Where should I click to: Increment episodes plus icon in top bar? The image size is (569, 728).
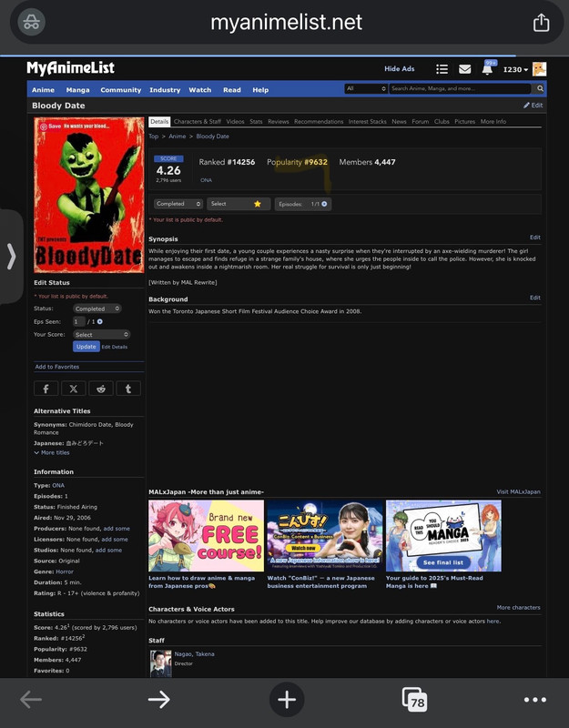click(324, 204)
